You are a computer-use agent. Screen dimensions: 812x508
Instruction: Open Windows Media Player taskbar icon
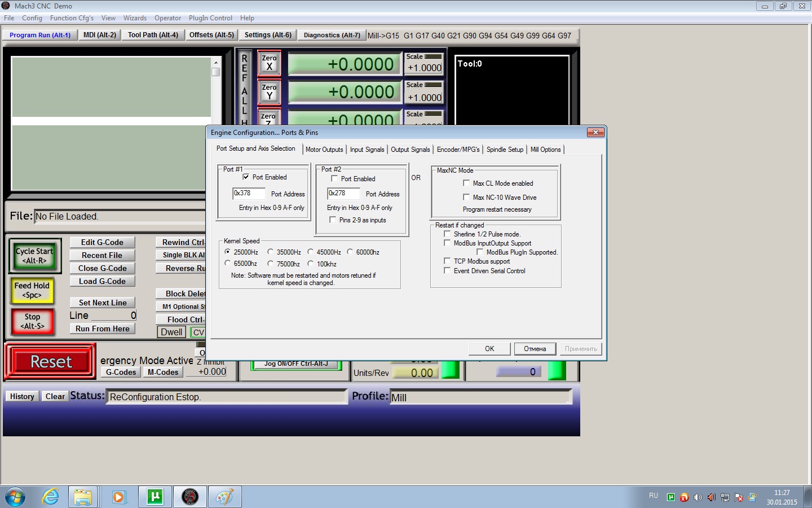click(x=118, y=497)
